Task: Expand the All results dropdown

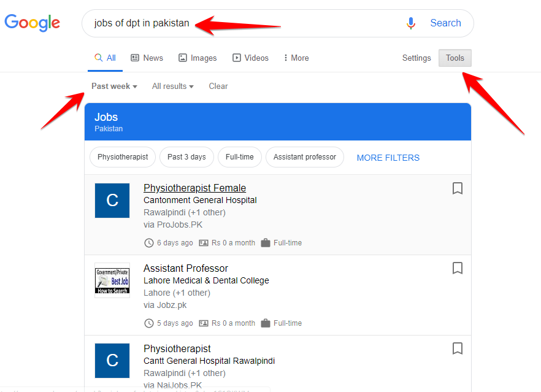Action: (173, 86)
